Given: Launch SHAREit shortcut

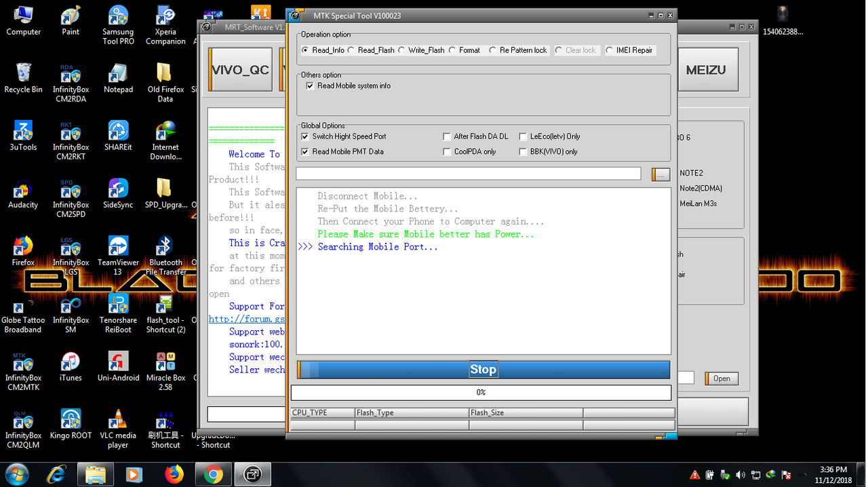Looking at the screenshot, I should pos(118,136).
